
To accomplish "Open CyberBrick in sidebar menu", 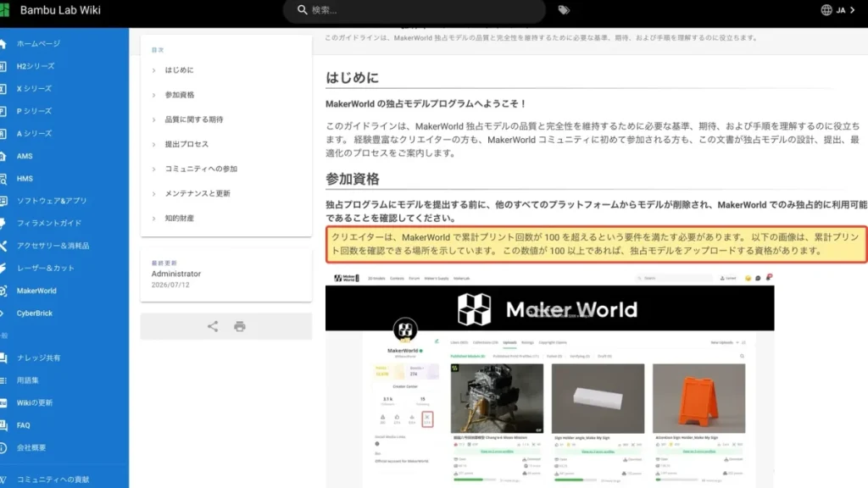I will tap(34, 313).
